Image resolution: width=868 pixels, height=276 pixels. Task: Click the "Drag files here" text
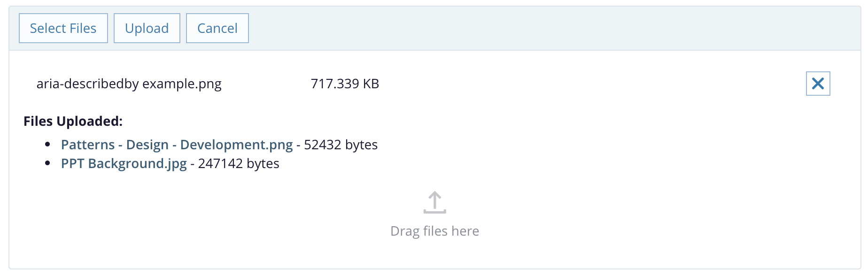pos(434,231)
